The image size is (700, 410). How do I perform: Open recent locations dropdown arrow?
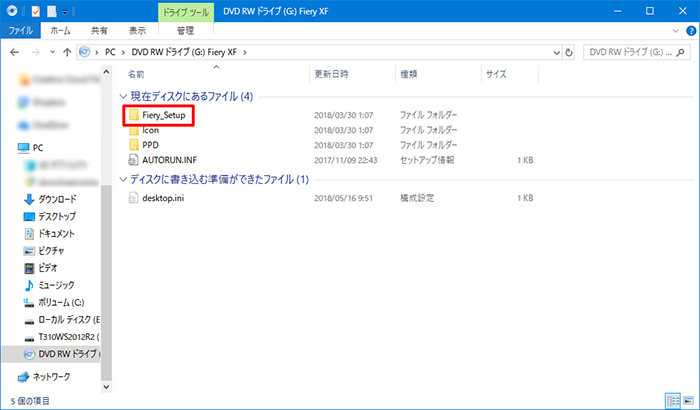(52, 52)
